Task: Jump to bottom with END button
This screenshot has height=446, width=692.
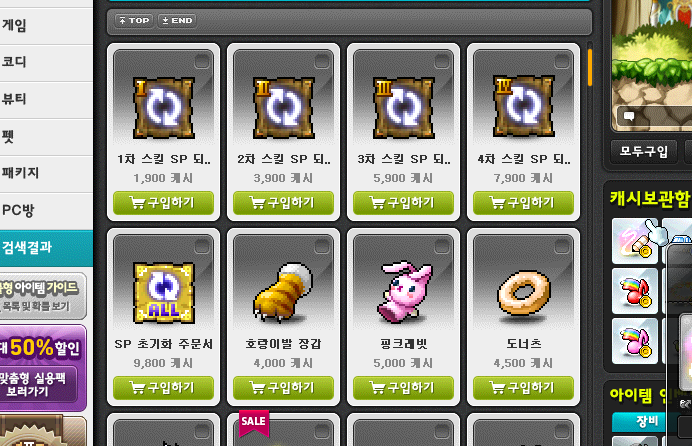Action: click(x=177, y=20)
